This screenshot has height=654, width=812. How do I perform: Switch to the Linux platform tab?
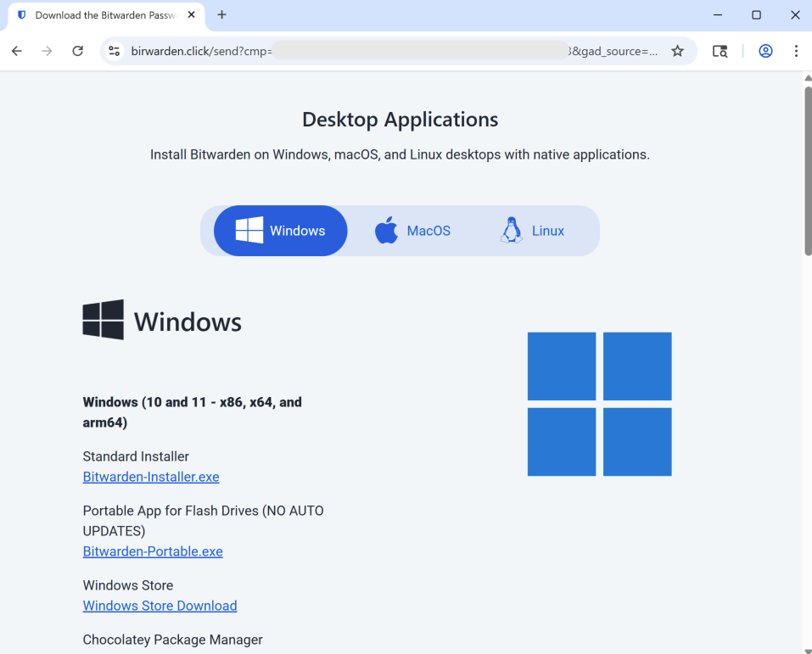click(x=533, y=231)
